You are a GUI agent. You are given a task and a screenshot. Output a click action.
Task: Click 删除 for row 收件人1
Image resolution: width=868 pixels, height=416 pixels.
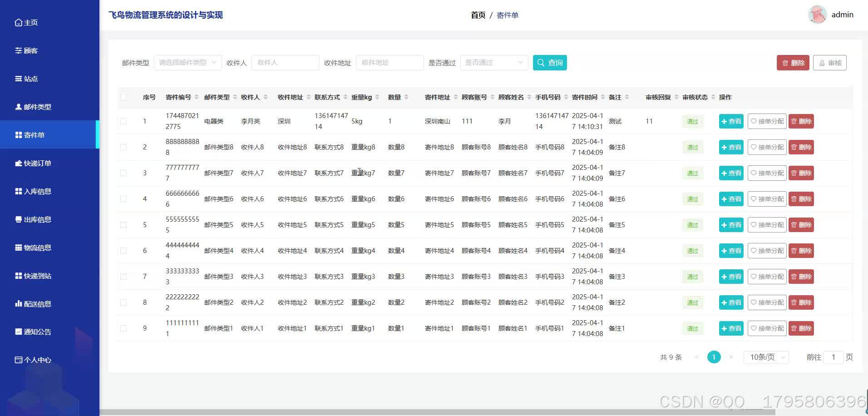click(801, 328)
